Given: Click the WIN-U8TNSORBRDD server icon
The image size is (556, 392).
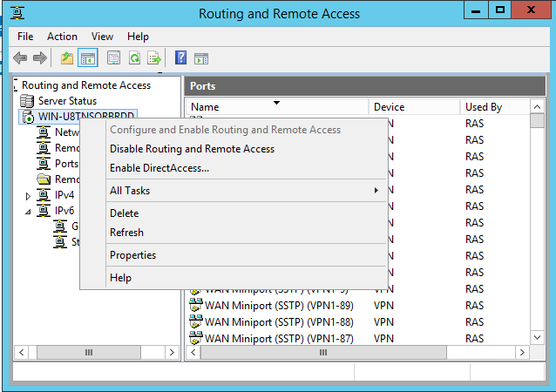Looking at the screenshot, I should point(28,117).
